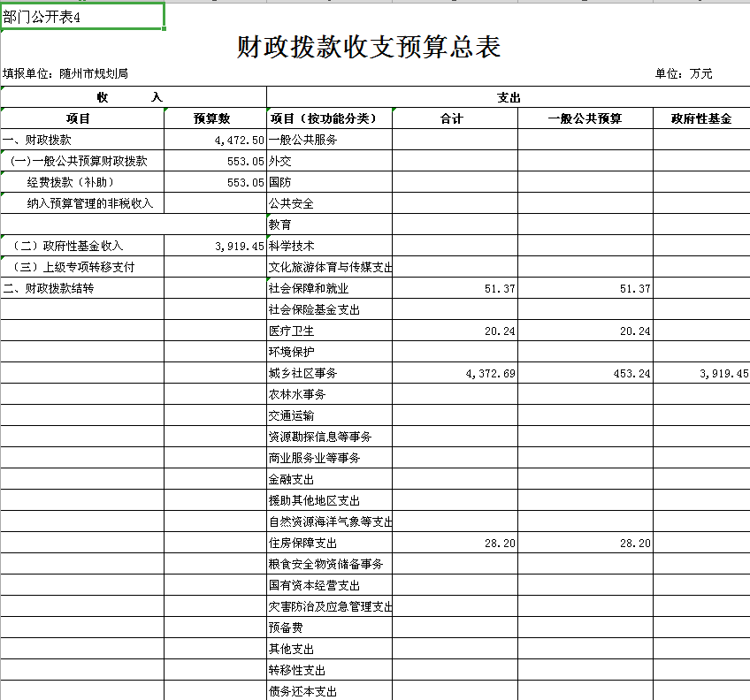This screenshot has width=750, height=700.
Task: Select the 援助其他地区支出 cell
Action: tap(330, 500)
